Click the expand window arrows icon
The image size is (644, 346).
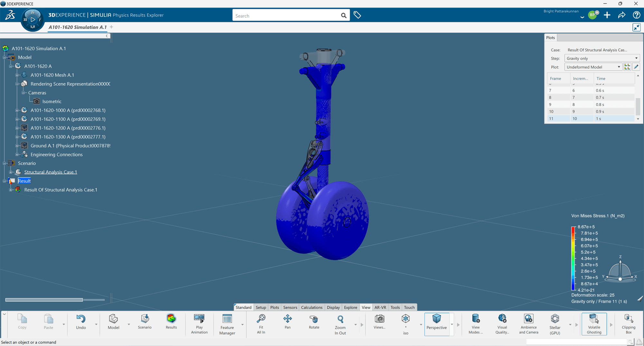coord(636,28)
